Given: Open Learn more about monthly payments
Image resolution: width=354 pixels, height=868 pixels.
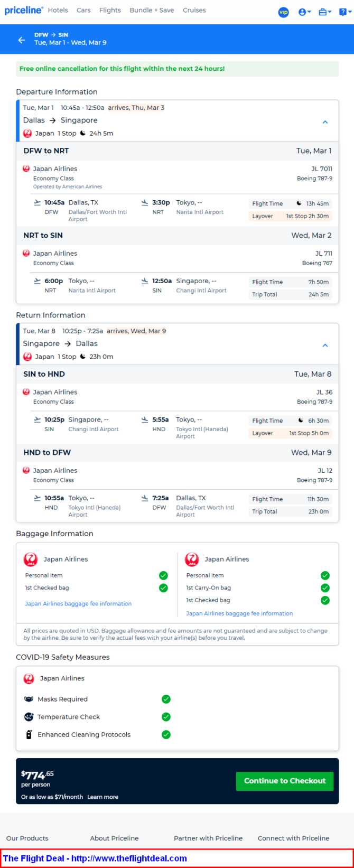Looking at the screenshot, I should pos(103,797).
